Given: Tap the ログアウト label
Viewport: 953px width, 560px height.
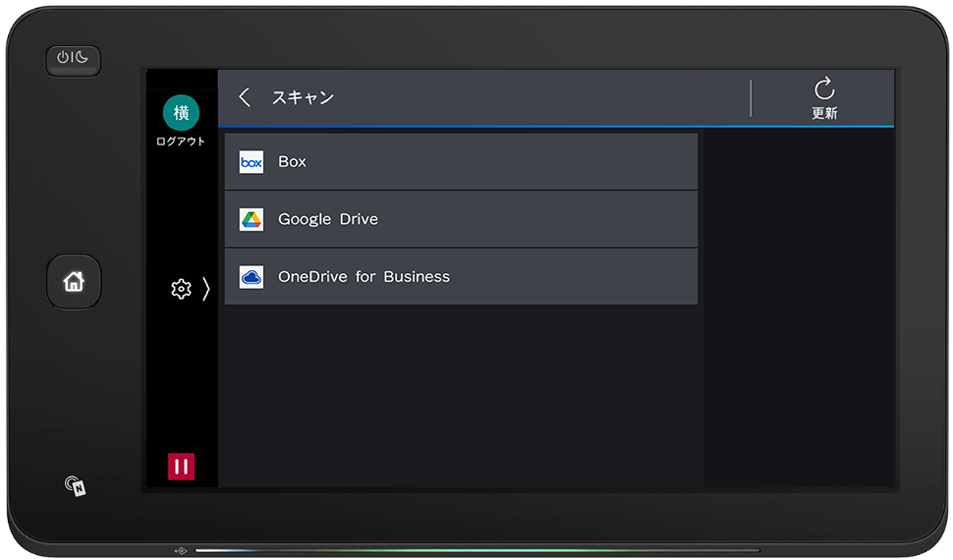Looking at the screenshot, I should (181, 141).
